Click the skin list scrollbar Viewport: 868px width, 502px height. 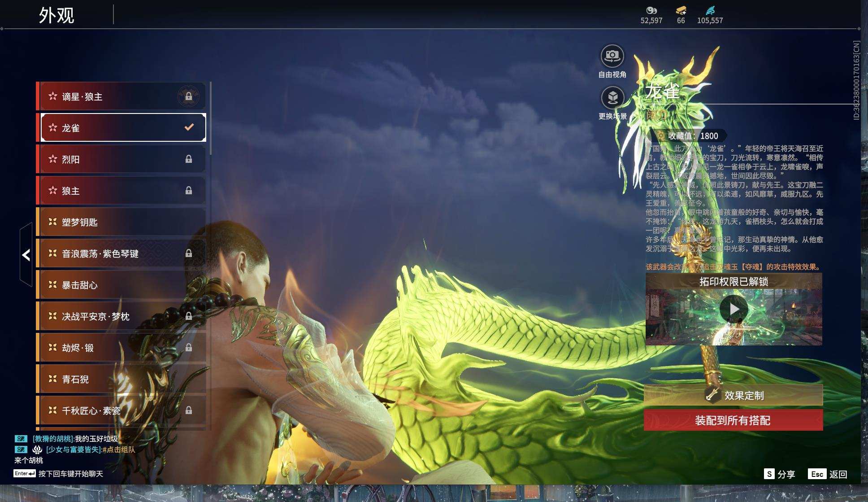210,118
